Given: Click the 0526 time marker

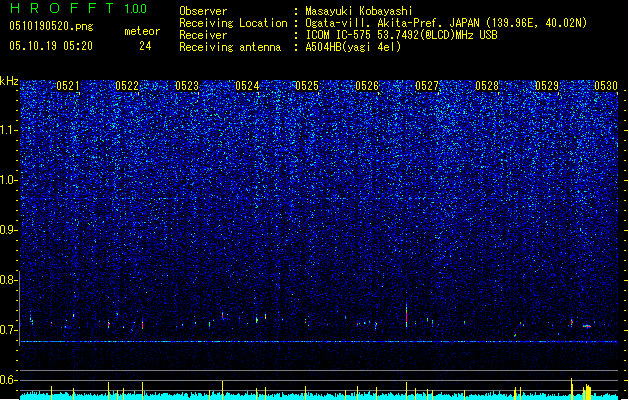Looking at the screenshot, I should pos(367,86).
